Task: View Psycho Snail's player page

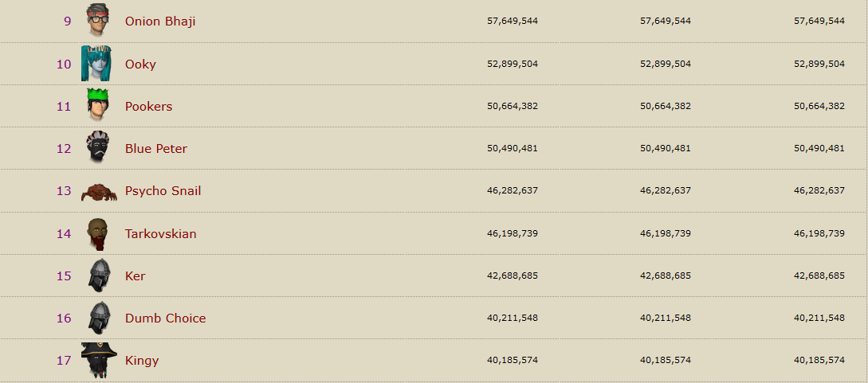Action: (x=163, y=191)
